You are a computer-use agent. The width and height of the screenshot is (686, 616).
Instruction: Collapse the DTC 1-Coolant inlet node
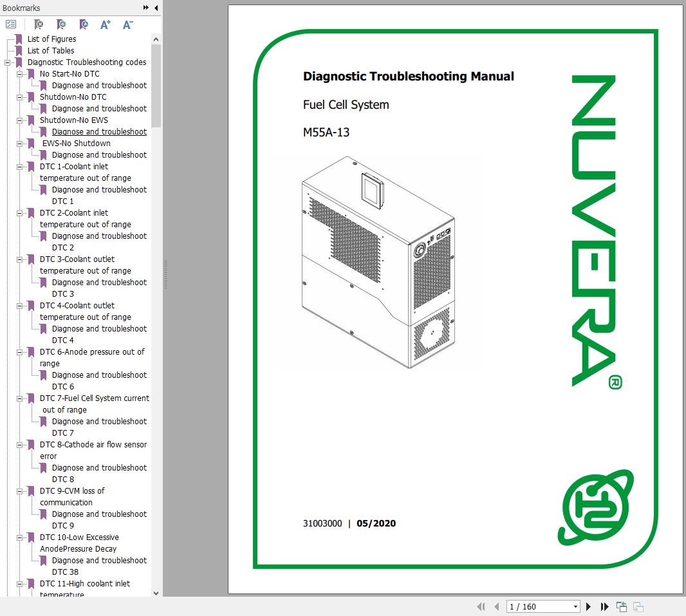[20, 167]
